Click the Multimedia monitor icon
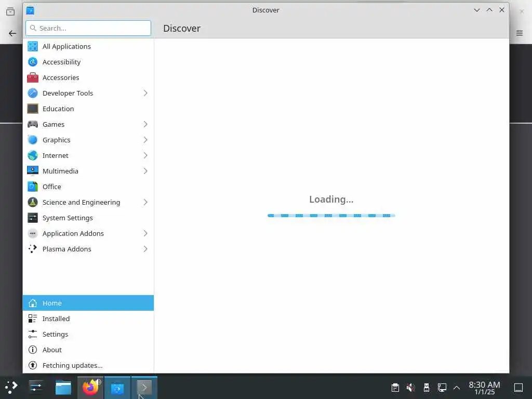The image size is (532, 399). point(33,171)
